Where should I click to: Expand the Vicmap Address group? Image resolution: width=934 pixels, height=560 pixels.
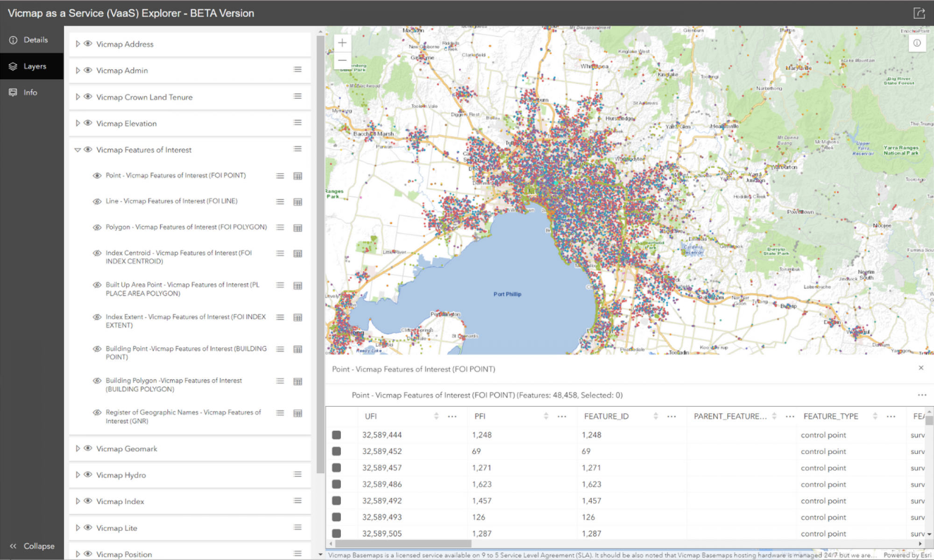(x=78, y=43)
